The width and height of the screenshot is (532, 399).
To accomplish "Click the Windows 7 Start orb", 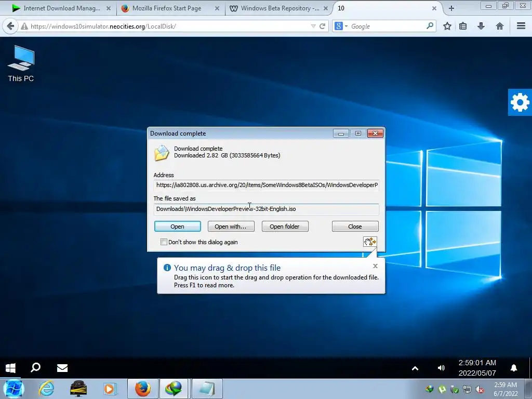I will pyautogui.click(x=14, y=389).
